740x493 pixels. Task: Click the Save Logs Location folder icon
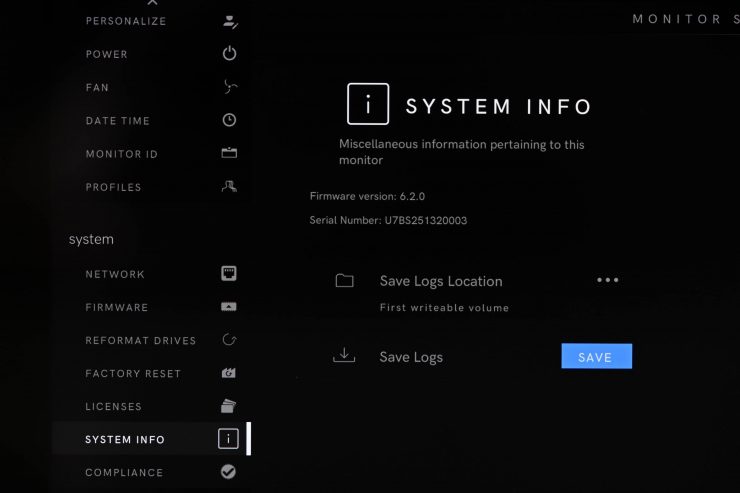coord(345,281)
